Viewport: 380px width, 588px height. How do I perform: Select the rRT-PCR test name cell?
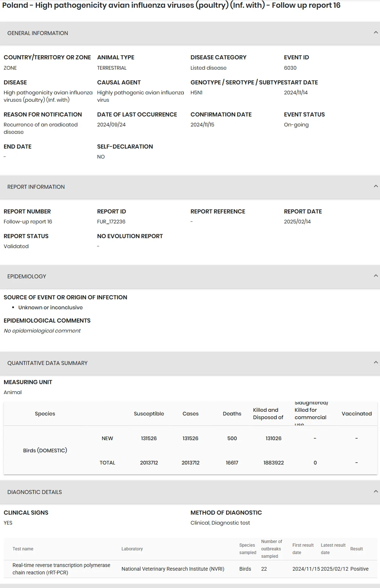(x=61, y=569)
